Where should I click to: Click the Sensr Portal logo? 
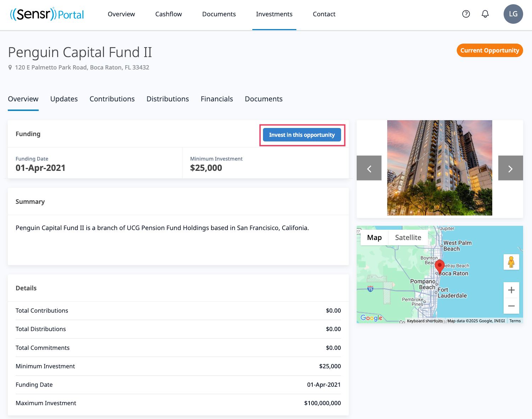tap(47, 14)
